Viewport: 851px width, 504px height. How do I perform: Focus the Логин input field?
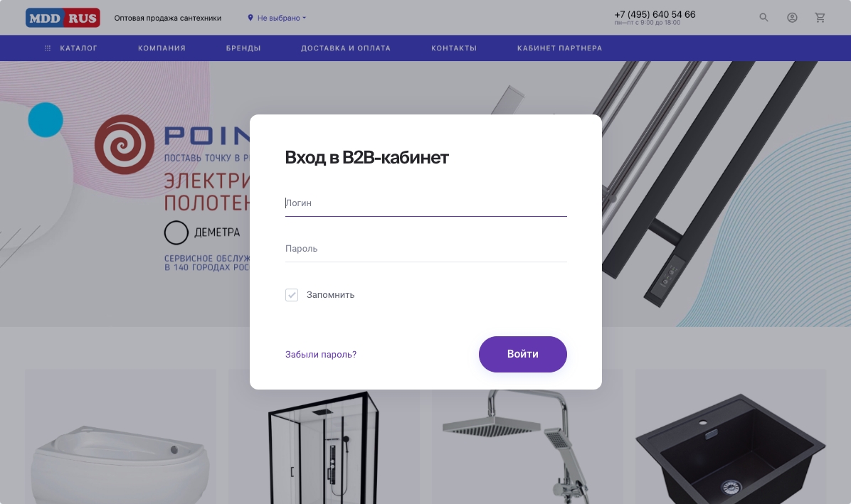426,203
